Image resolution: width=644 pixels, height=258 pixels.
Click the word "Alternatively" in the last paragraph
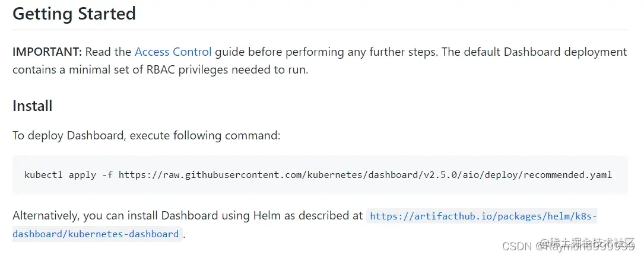click(x=46, y=216)
